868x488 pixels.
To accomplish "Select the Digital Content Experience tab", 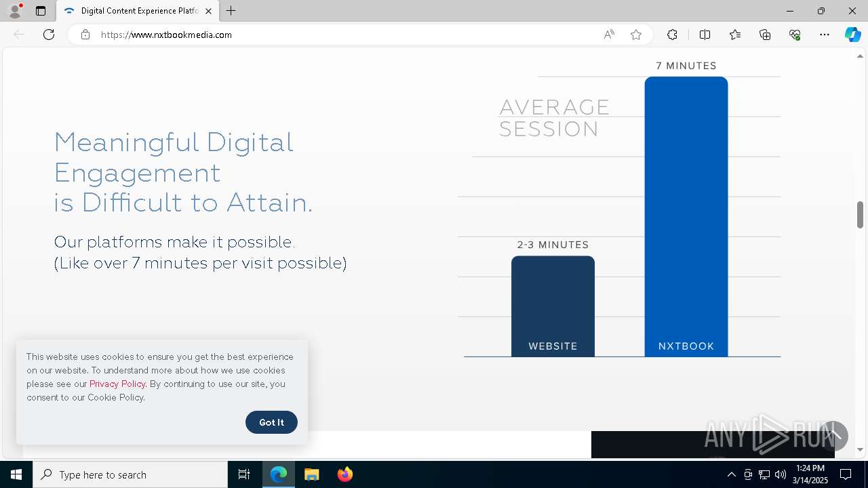I will 138,11.
